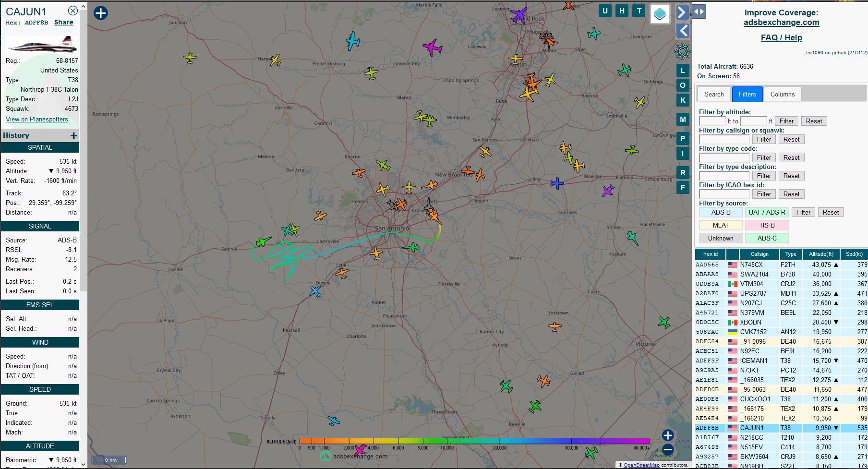Click the minimum altitude input field
This screenshot has height=469, width=868.
coord(712,121)
